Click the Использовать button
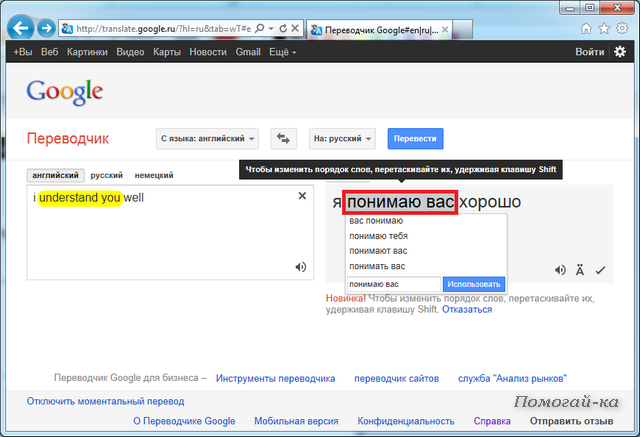 [x=474, y=284]
